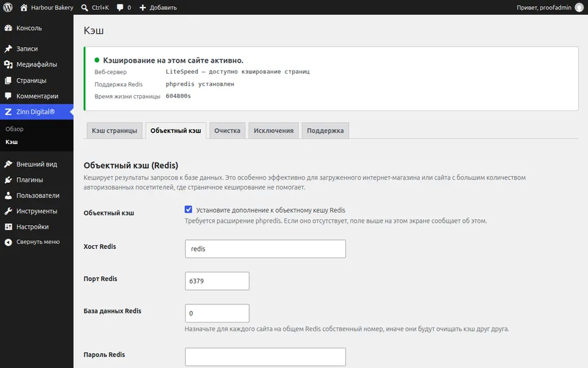Open the Пользователи menu label
Screen dimensions: 588x368
(x=38, y=196)
